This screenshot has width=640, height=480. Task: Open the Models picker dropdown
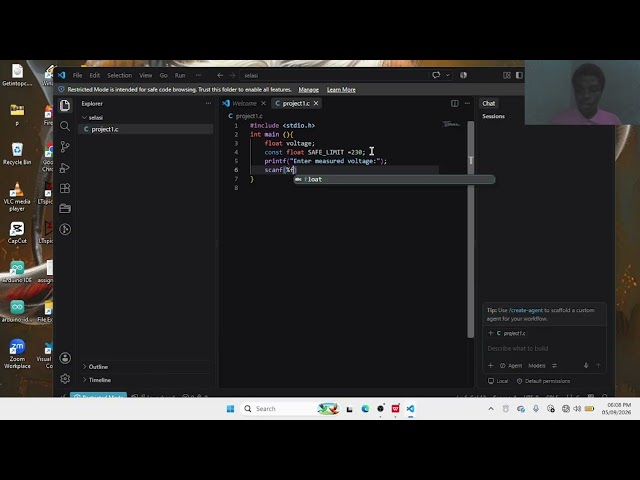point(537,365)
